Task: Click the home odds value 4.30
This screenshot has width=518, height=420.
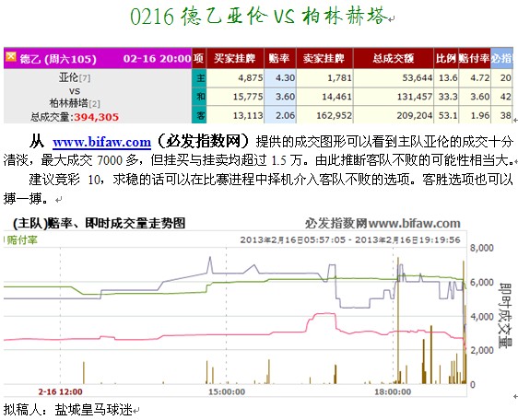Action: point(285,78)
